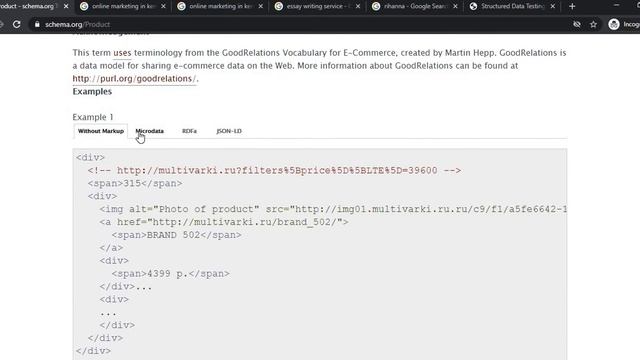Click the 'Example 1' label
The height and width of the screenshot is (360, 640).
(x=93, y=117)
